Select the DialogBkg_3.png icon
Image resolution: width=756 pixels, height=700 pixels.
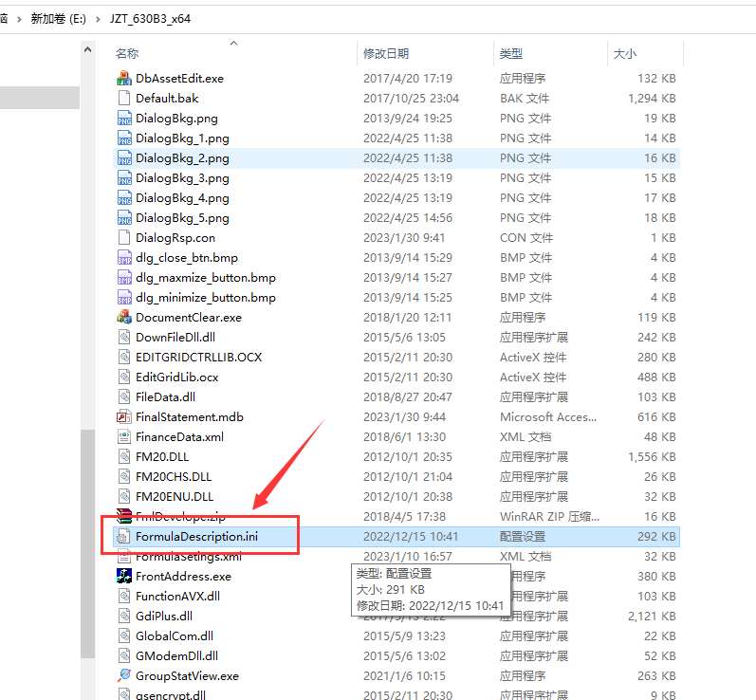point(124,178)
